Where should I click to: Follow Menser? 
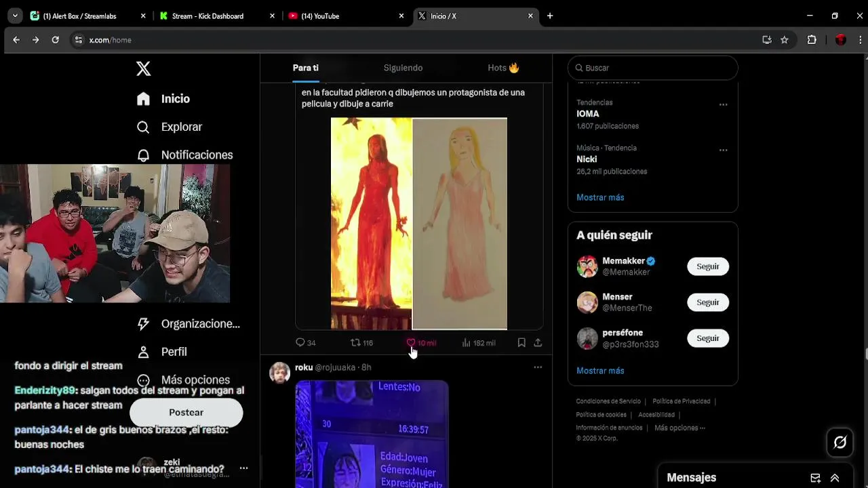pos(708,302)
